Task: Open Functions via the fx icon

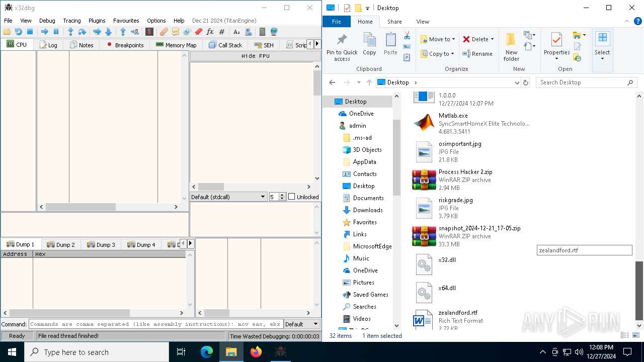Action: pos(210,32)
